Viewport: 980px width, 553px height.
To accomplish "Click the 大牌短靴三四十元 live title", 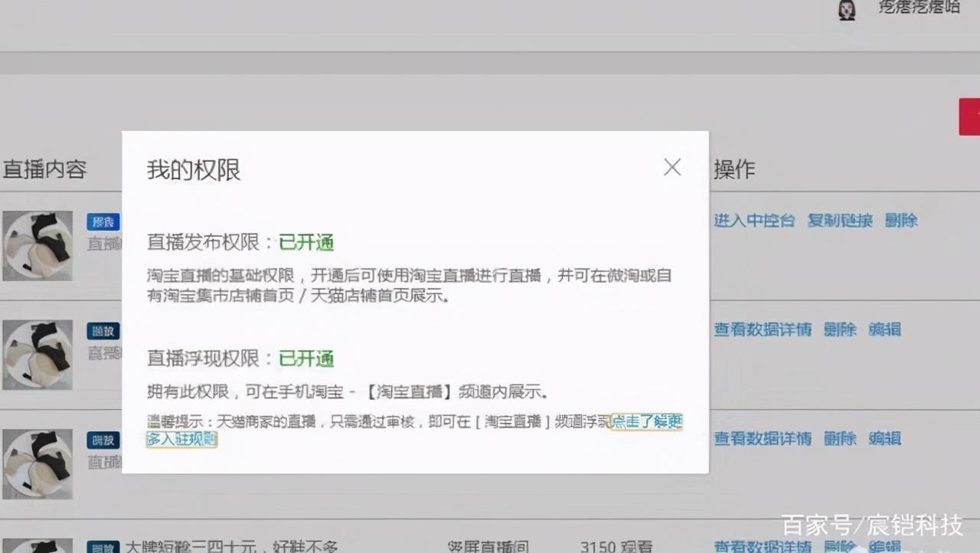I will tap(231, 546).
